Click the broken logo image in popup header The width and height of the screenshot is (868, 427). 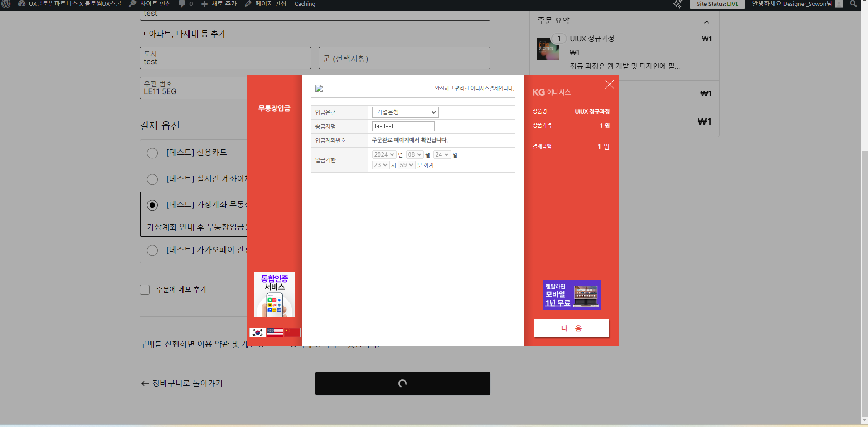pos(319,88)
